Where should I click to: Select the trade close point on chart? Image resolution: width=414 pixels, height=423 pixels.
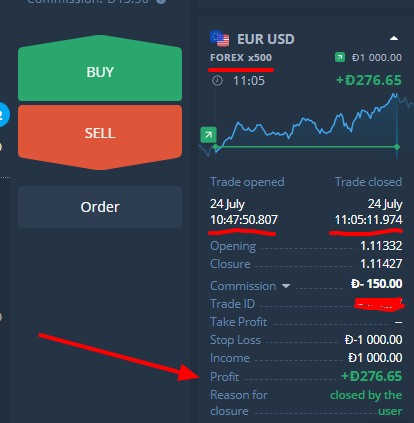pos(397,147)
